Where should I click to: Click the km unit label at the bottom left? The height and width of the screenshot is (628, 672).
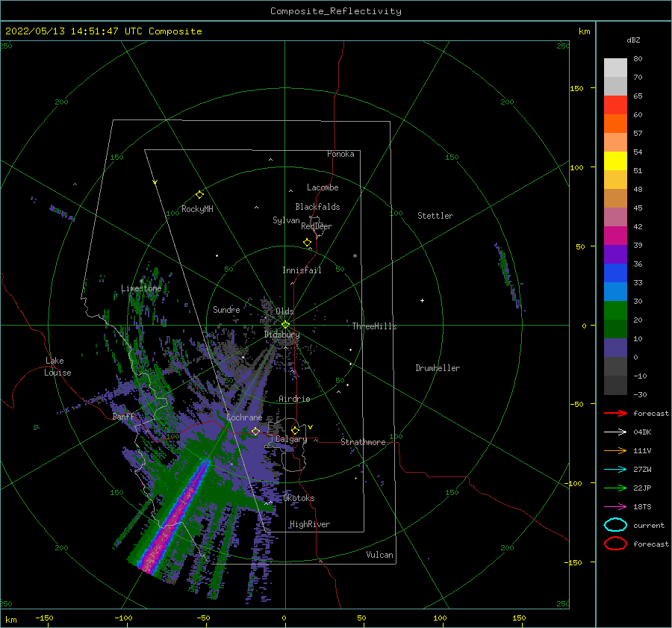[10, 620]
